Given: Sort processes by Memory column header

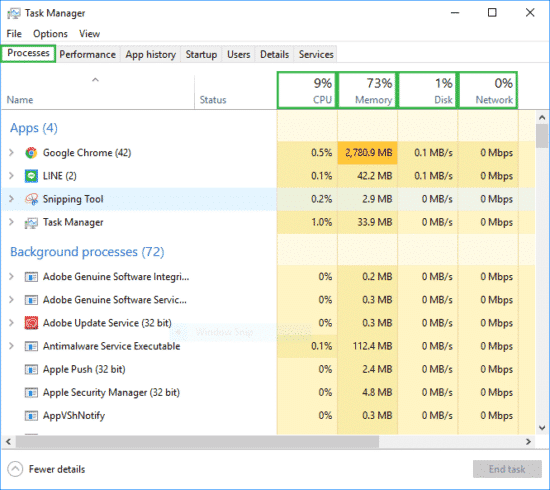Looking at the screenshot, I should point(367,90).
